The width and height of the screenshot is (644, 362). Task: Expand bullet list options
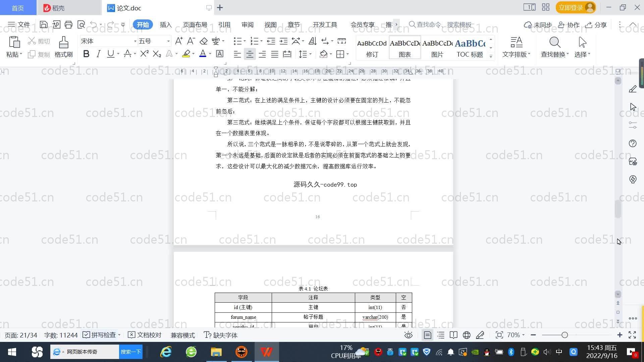(x=245, y=41)
